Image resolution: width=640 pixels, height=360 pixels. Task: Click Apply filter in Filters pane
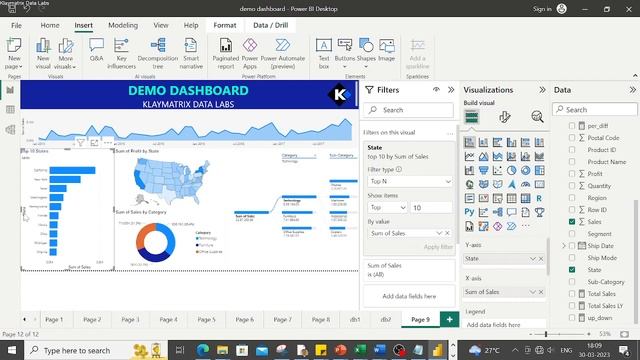438,247
